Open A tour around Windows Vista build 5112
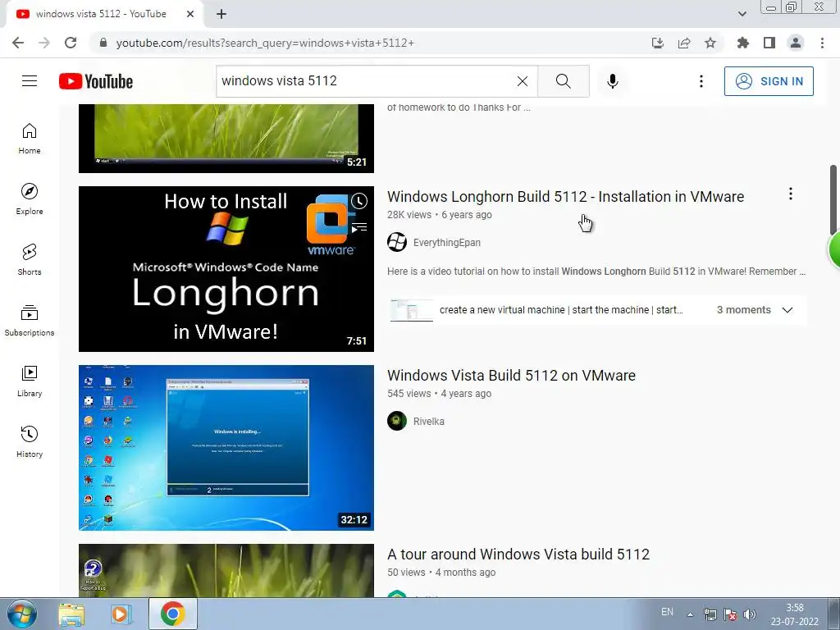 pos(518,555)
